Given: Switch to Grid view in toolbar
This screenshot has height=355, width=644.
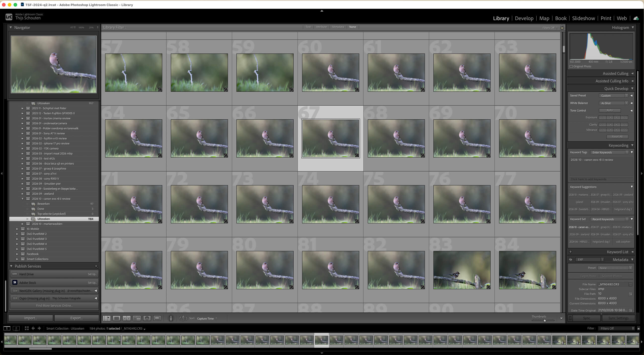Looking at the screenshot, I should click(x=107, y=318).
